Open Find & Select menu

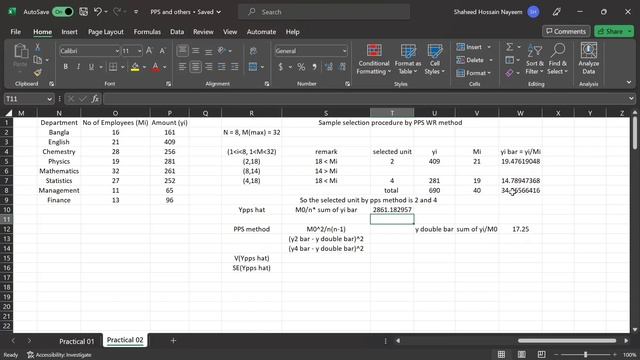(x=558, y=60)
